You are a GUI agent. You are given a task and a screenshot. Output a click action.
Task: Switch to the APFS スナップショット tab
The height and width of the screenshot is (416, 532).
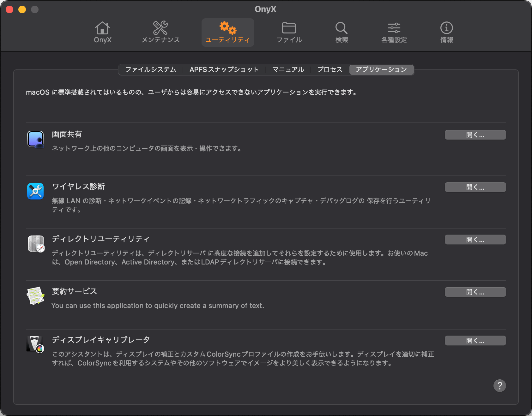pyautogui.click(x=224, y=69)
